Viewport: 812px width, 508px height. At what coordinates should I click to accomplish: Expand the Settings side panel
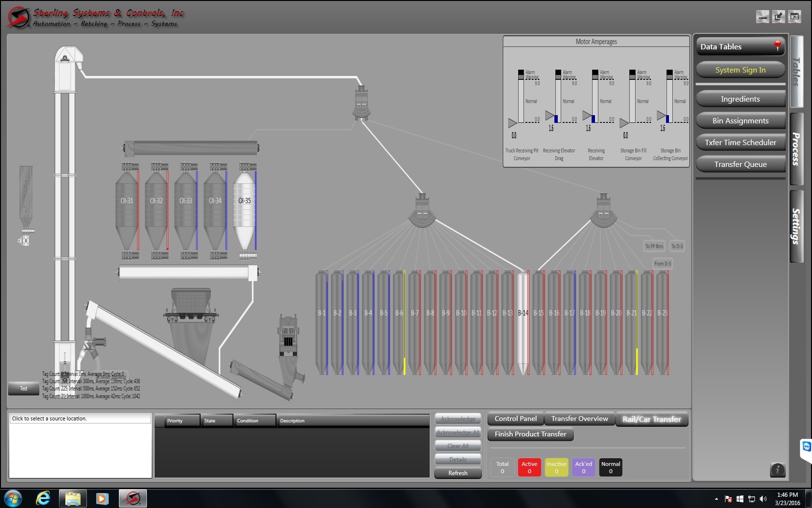[796, 226]
